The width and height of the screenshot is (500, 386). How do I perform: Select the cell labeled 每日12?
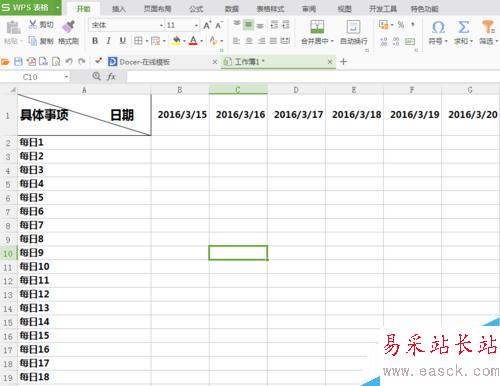(x=84, y=294)
